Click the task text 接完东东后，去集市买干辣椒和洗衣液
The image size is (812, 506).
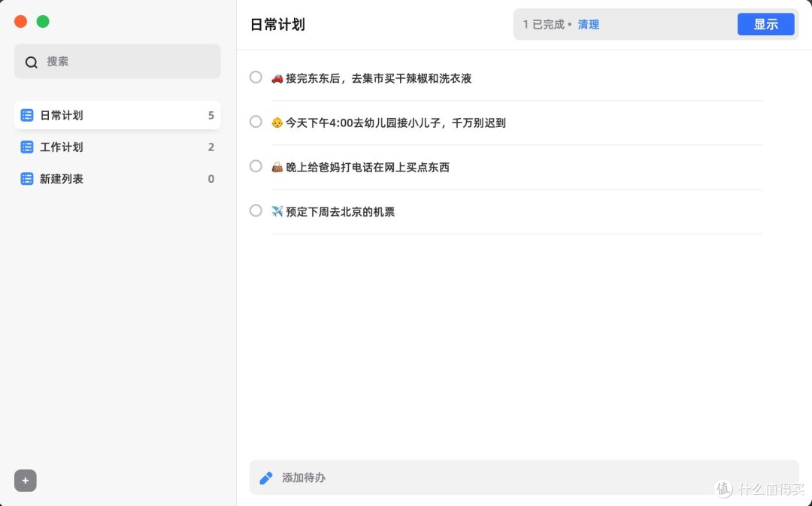coord(378,78)
